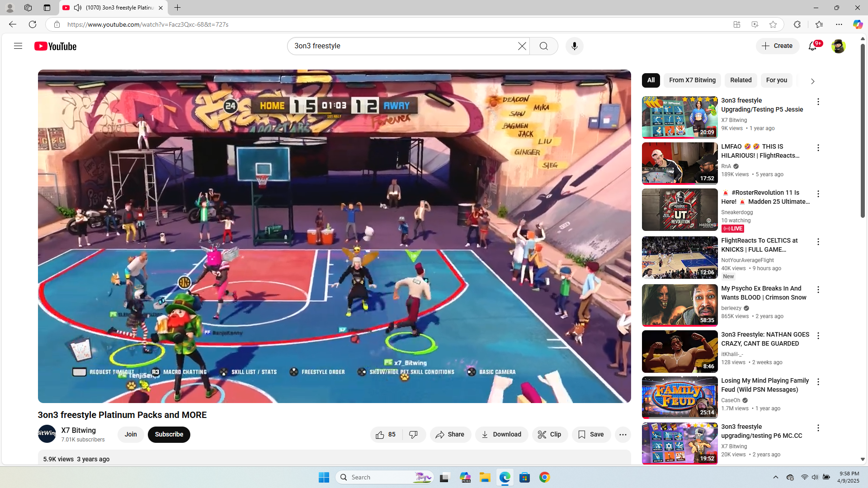868x488 pixels.
Task: Open options for upgrading/testing P6 MC.CC video
Action: (818, 428)
